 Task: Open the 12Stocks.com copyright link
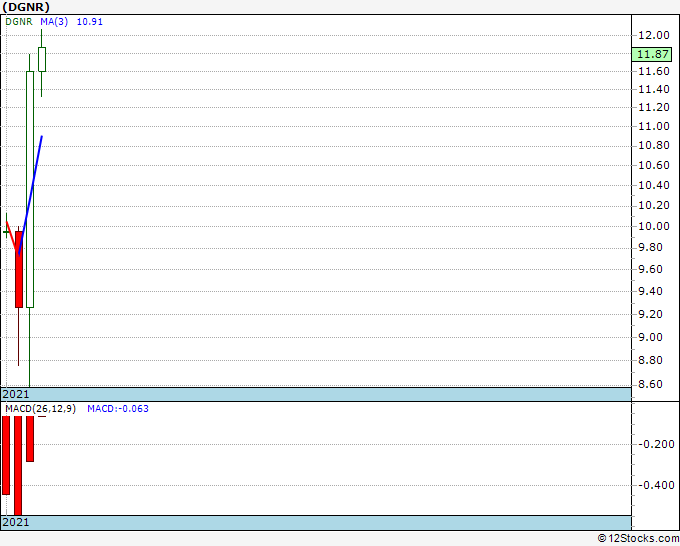click(638, 538)
